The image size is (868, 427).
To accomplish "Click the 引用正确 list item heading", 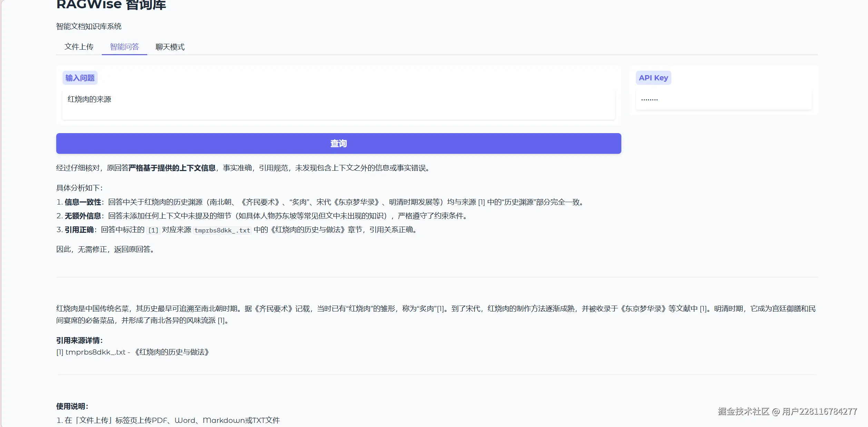I will 79,230.
